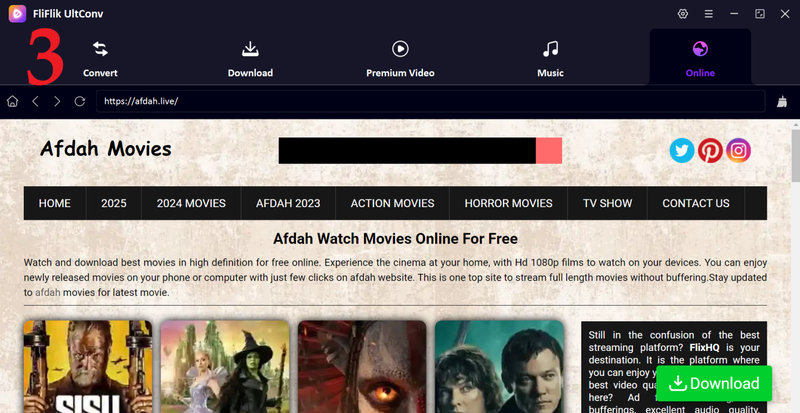Click the page vertical scrollbar thumb
The image size is (800, 413).
796,156
